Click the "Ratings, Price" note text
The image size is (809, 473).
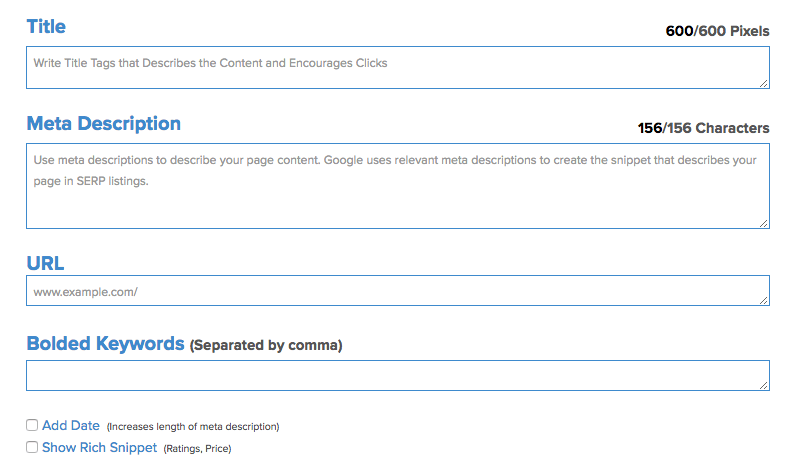click(197, 449)
